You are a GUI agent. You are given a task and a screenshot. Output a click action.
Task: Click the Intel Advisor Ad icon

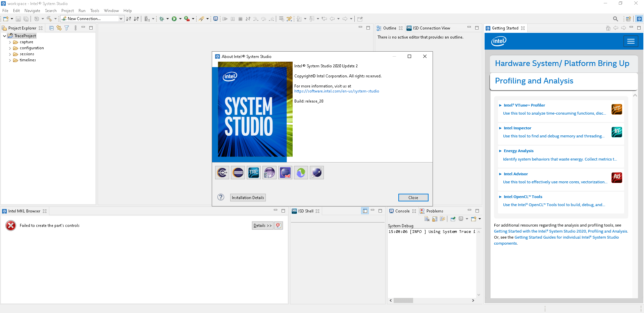coord(617,178)
